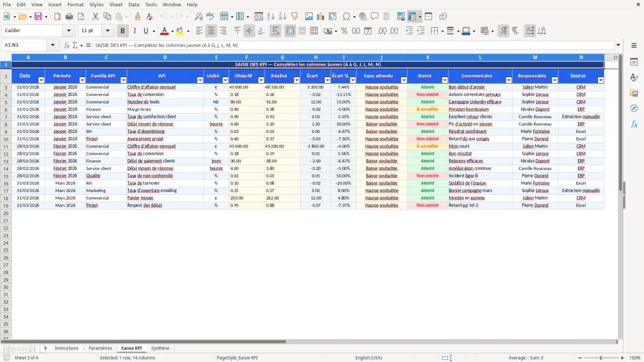Screen dimensions: 644x362
Task: Open sidebar Navigator compass icon
Action: (634, 108)
